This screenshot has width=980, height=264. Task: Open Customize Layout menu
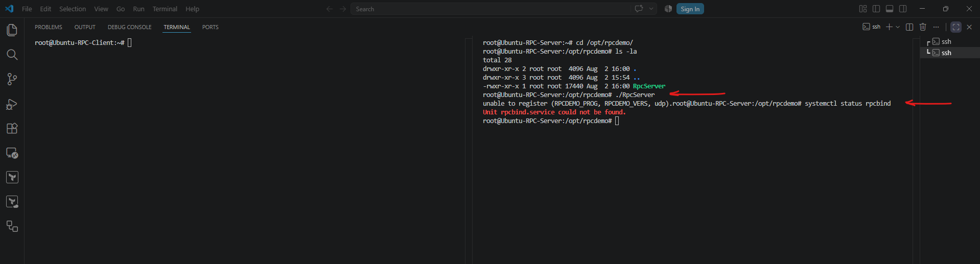(x=863, y=9)
